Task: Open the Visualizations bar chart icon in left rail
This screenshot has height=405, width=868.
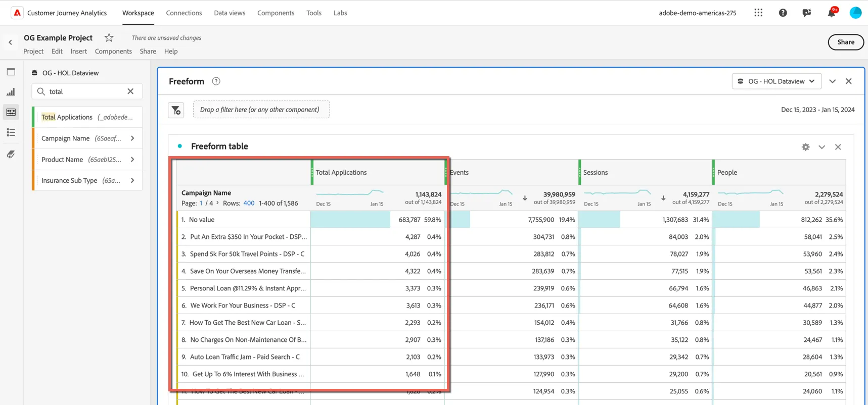Action: point(11,92)
